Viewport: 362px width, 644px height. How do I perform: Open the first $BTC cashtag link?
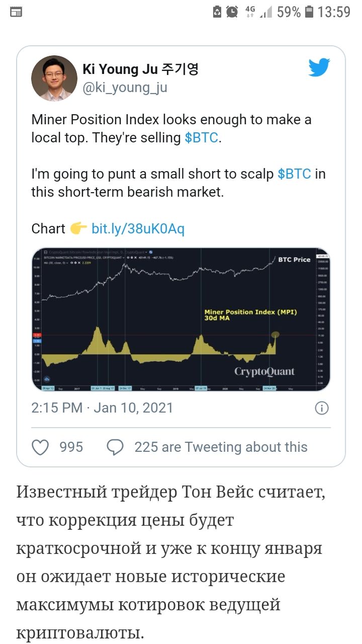click(202, 138)
